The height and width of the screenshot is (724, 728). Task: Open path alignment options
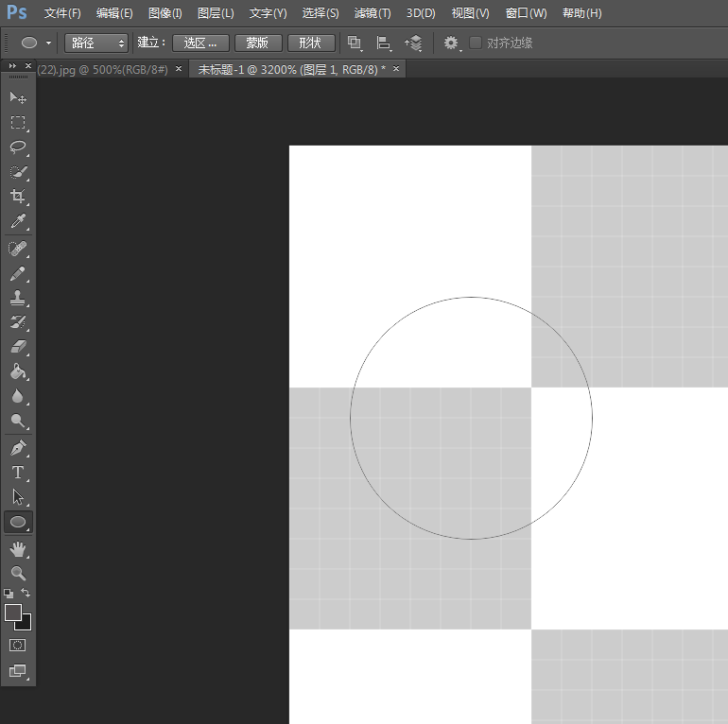pyautogui.click(x=384, y=43)
